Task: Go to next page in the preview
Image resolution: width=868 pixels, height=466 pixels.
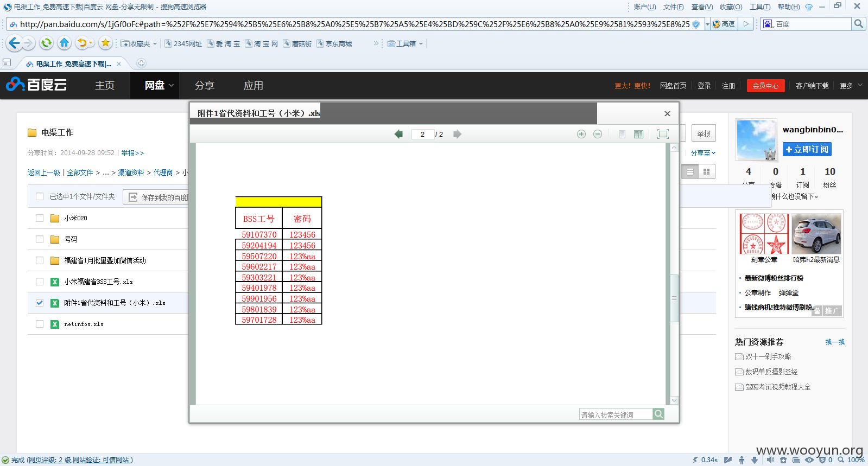Action: coord(457,134)
